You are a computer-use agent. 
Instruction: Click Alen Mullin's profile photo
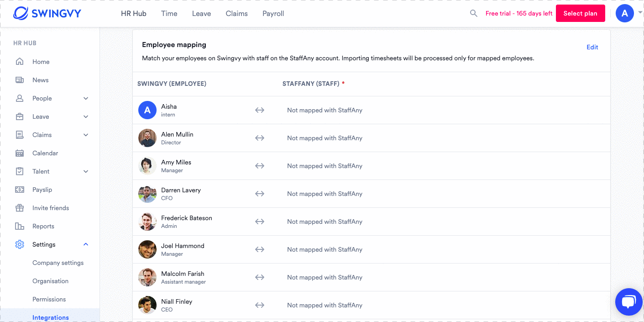pos(147,138)
